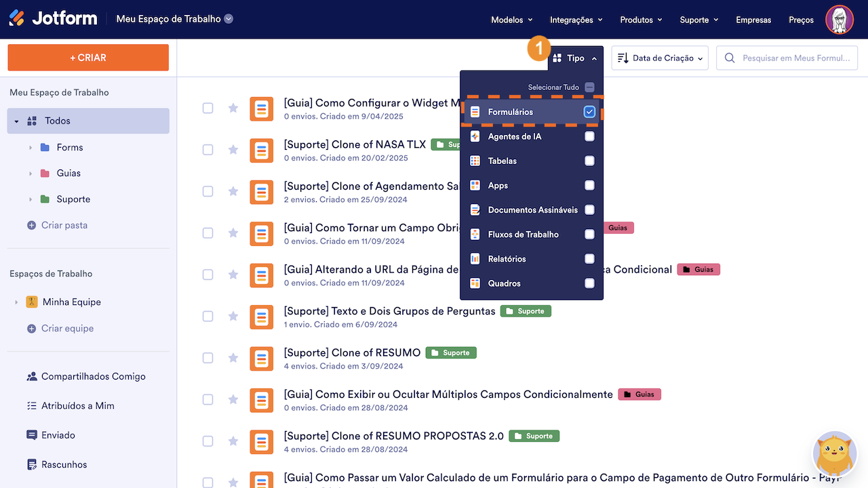This screenshot has height=488, width=868.
Task: Star the Como Configurar o Widget form
Action: click(233, 108)
